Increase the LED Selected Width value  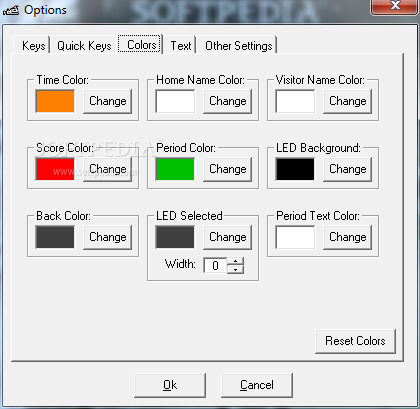235,262
